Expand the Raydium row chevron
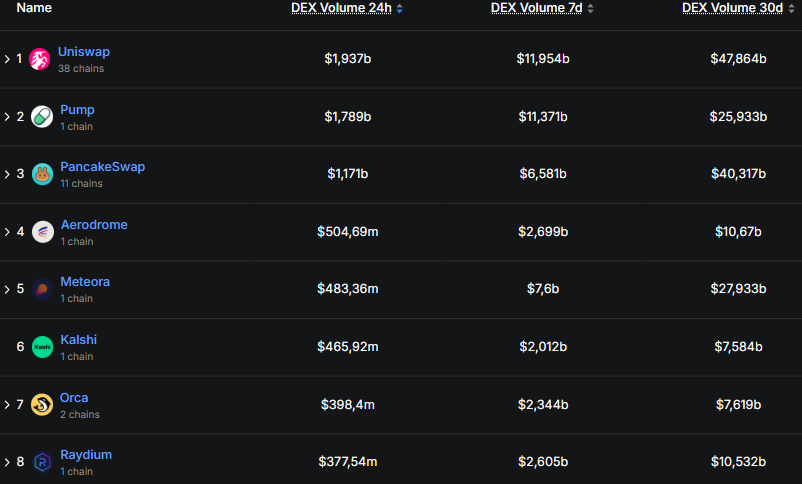Image resolution: width=802 pixels, height=484 pixels. pyautogui.click(x=7, y=462)
